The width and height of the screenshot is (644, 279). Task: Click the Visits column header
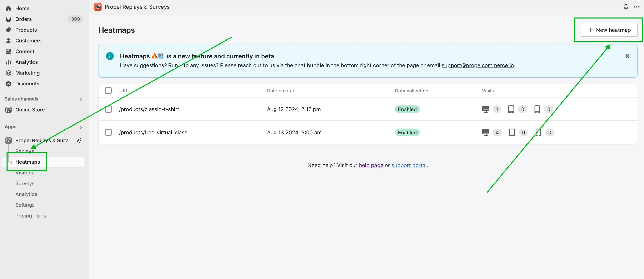pos(488,91)
